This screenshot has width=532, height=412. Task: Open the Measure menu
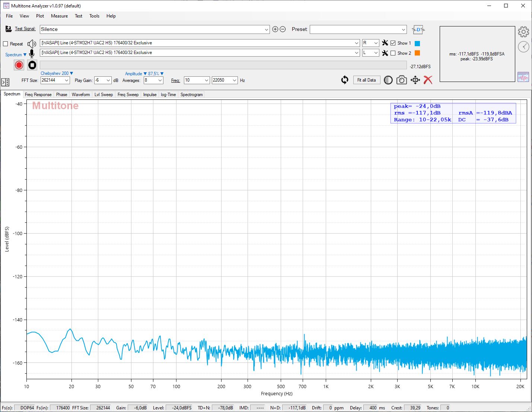59,16
